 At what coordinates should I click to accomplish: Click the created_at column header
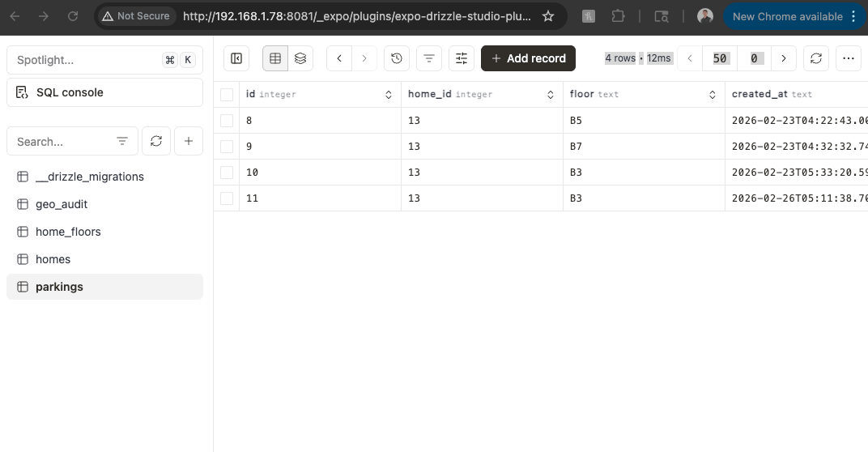tap(796, 94)
